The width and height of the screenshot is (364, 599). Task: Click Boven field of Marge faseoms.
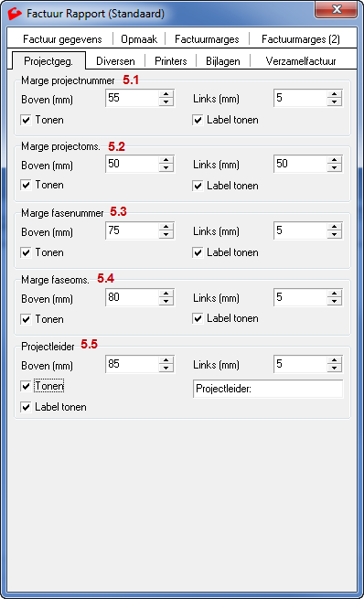[x=132, y=297]
